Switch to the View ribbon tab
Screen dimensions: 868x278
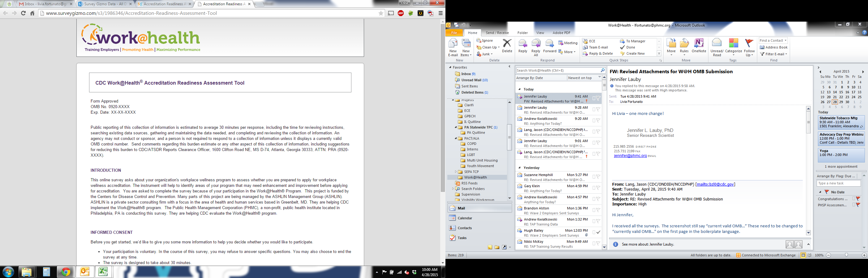click(x=540, y=33)
